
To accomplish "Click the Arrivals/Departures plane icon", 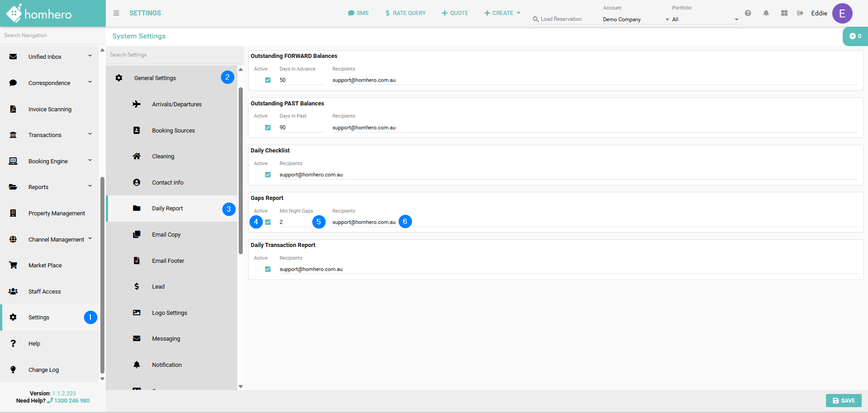I will 137,104.
